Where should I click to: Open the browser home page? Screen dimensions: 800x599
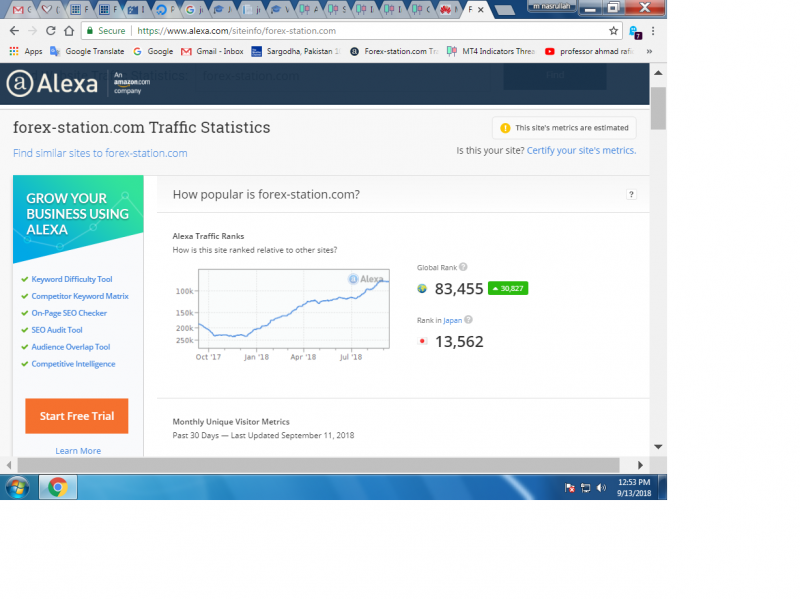pyautogui.click(x=69, y=31)
